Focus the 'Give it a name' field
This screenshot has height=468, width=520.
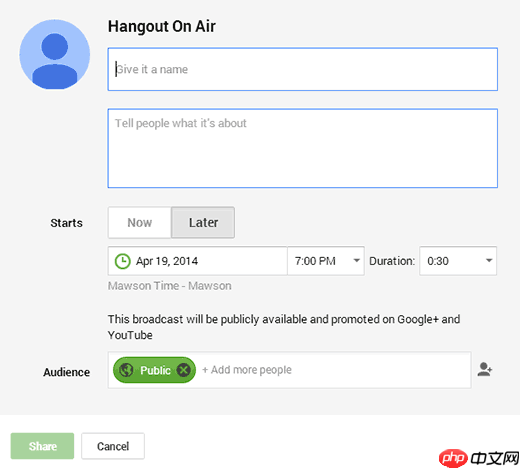(303, 69)
